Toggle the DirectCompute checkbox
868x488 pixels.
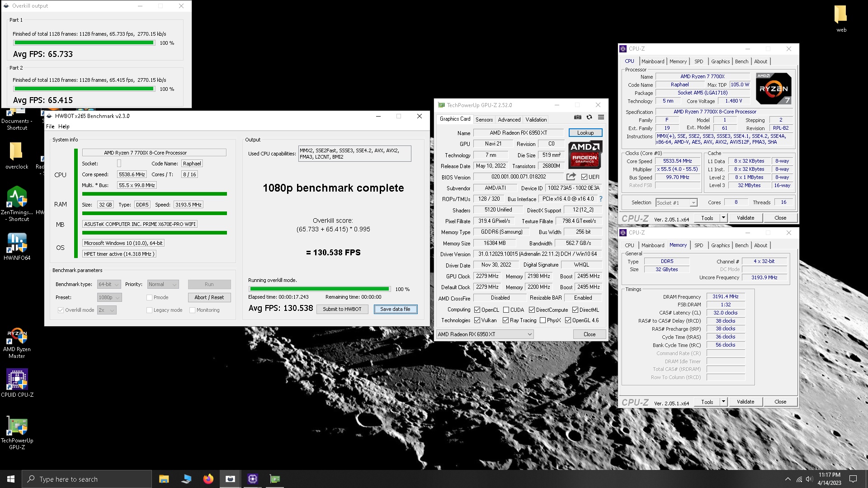coord(532,310)
